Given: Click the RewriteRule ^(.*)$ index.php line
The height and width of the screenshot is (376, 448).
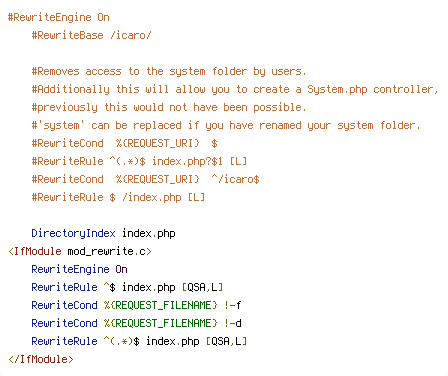Looking at the screenshot, I should 139,341.
